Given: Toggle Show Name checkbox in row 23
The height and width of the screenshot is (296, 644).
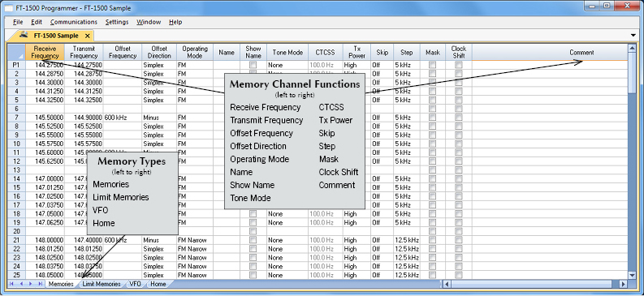Looking at the screenshot, I should 253,257.
